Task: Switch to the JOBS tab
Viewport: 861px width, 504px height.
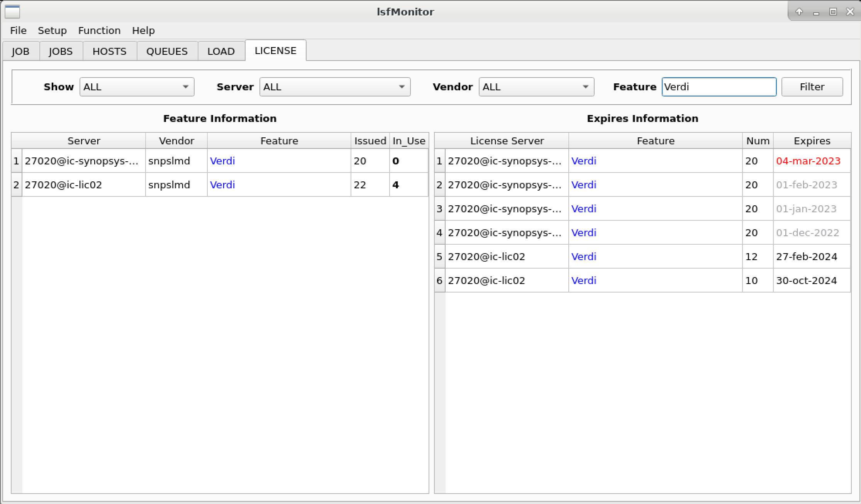Action: pos(61,51)
